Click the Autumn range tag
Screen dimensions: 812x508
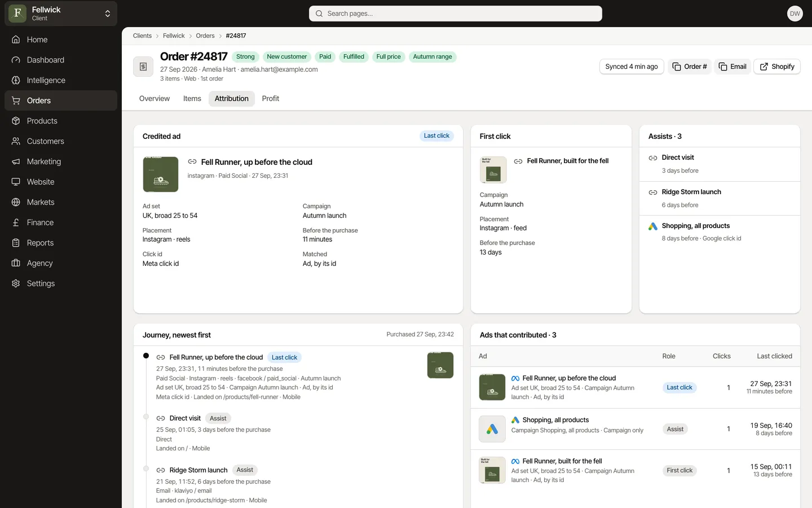(x=433, y=57)
